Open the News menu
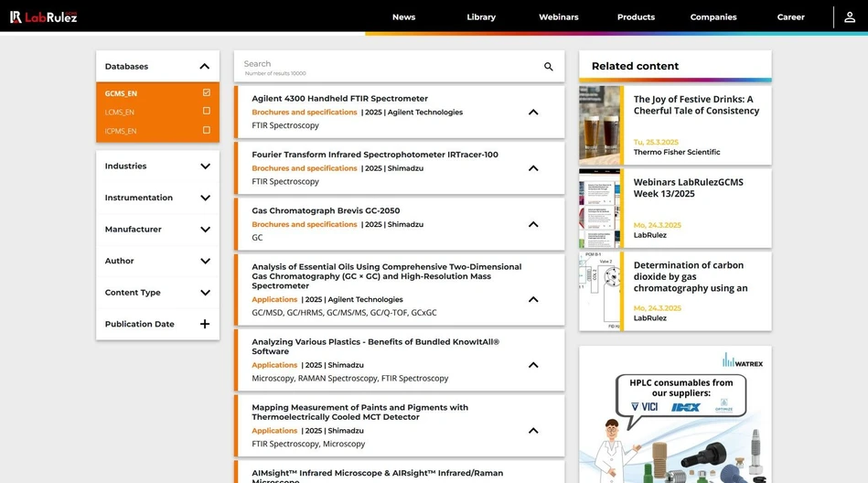 pyautogui.click(x=403, y=17)
